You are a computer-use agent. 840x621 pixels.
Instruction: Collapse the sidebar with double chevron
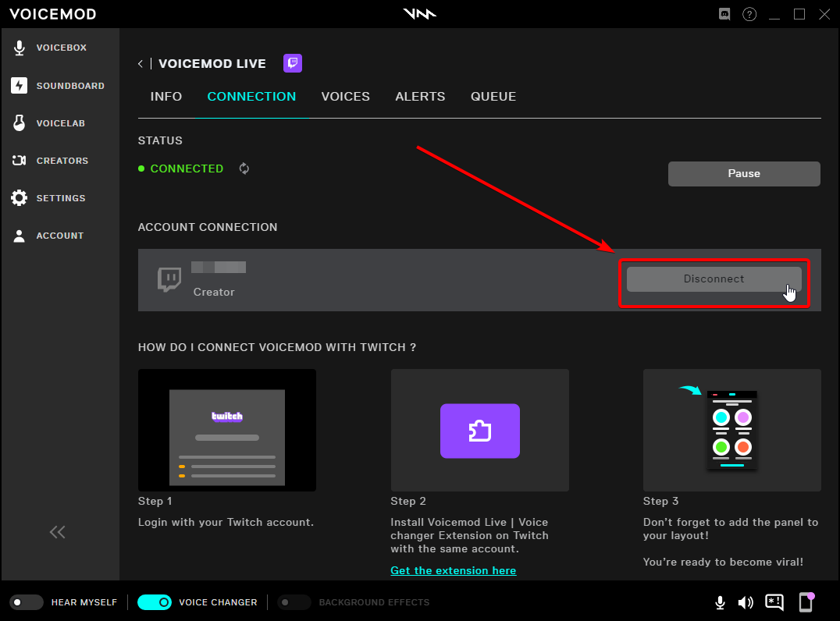pyautogui.click(x=57, y=531)
